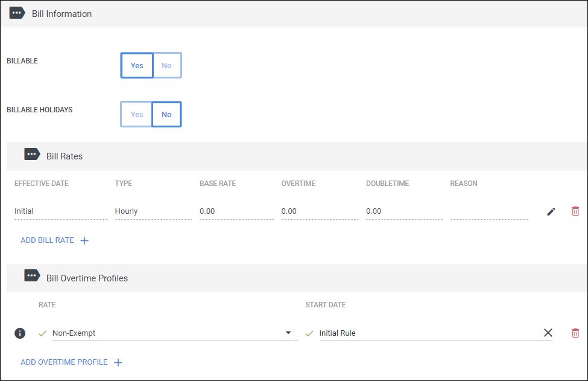The height and width of the screenshot is (381, 588).
Task: Set Billable to Yes
Action: click(x=137, y=65)
